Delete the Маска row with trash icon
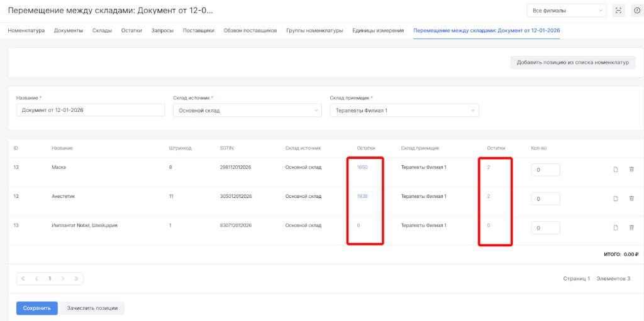644x321 pixels. point(631,170)
